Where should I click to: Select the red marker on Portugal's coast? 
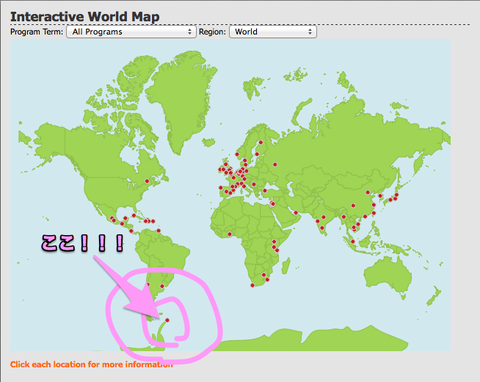tap(221, 188)
